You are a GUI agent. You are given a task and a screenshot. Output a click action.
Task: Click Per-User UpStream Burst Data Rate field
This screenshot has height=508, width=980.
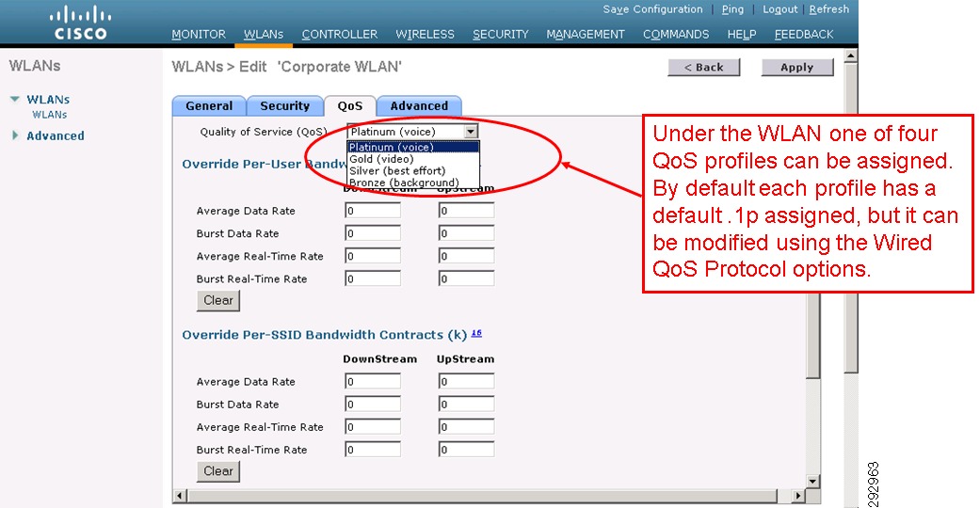(466, 233)
